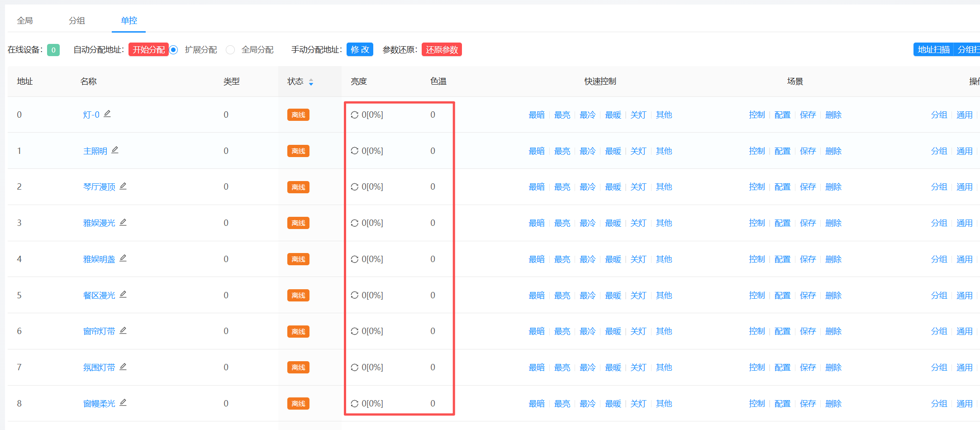Viewport: 980px width, 430px height.
Task: Click the edit pencil next to 灯-0
Action: pos(107,114)
